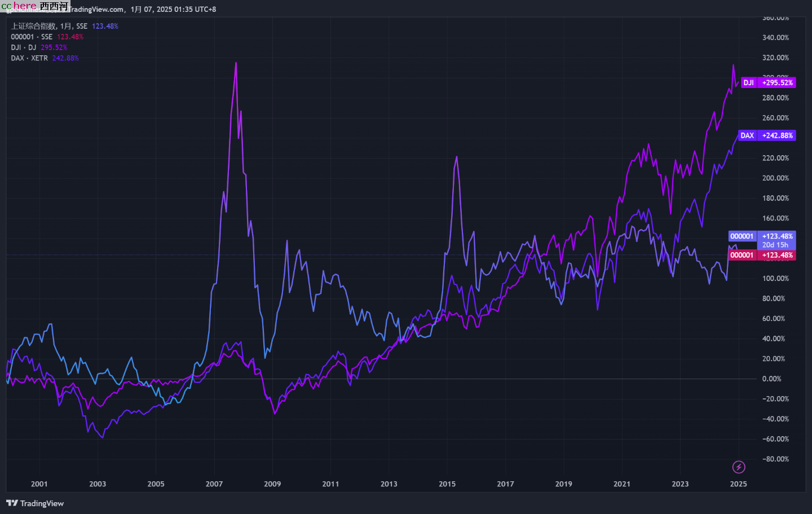Click the 2021 label on the time axis

(622, 484)
